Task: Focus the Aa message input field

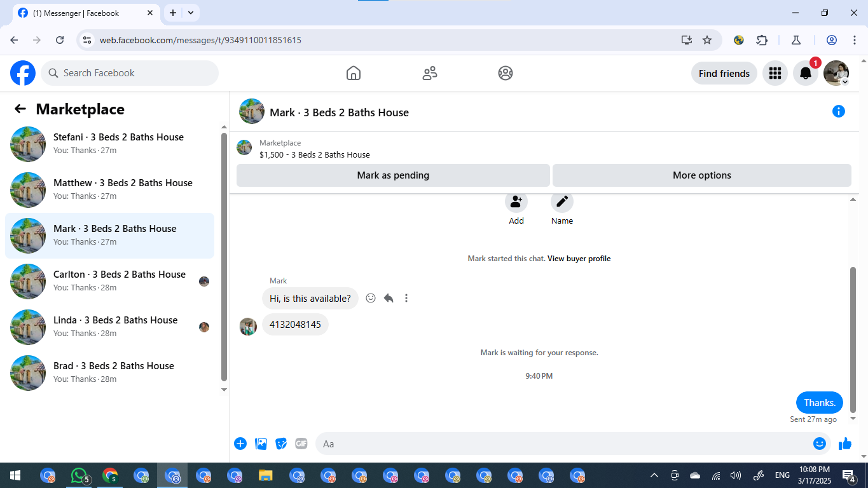Action: point(566,444)
